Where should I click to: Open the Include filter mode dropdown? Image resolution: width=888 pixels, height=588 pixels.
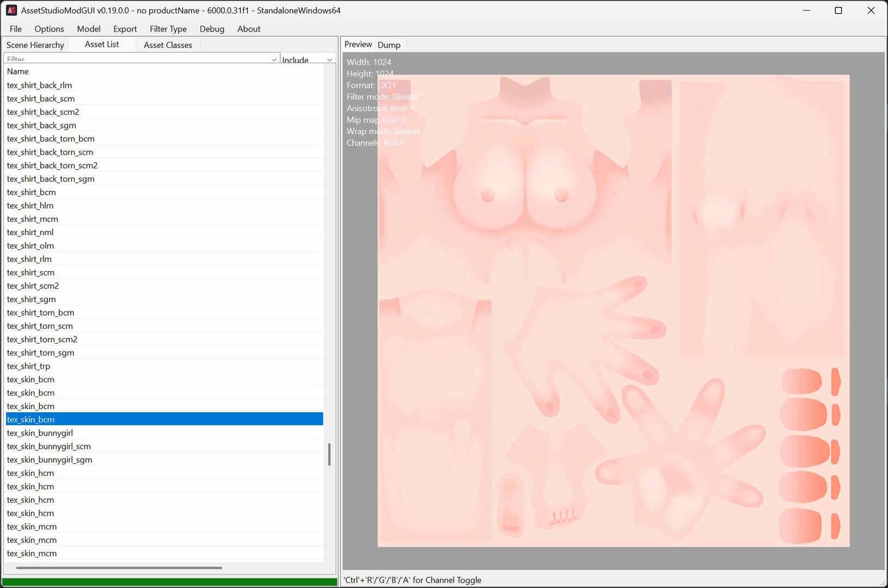tap(308, 59)
